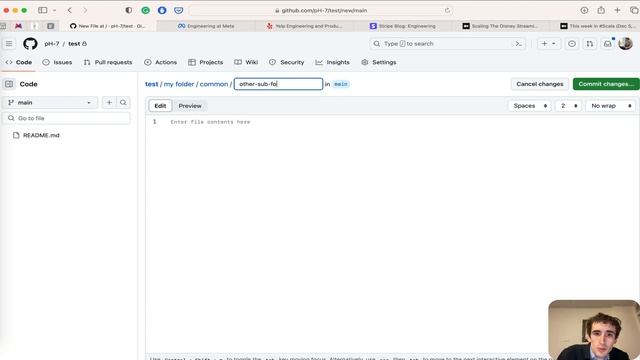640x360 pixels.
Task: Open notifications inbox icon
Action: point(608,44)
